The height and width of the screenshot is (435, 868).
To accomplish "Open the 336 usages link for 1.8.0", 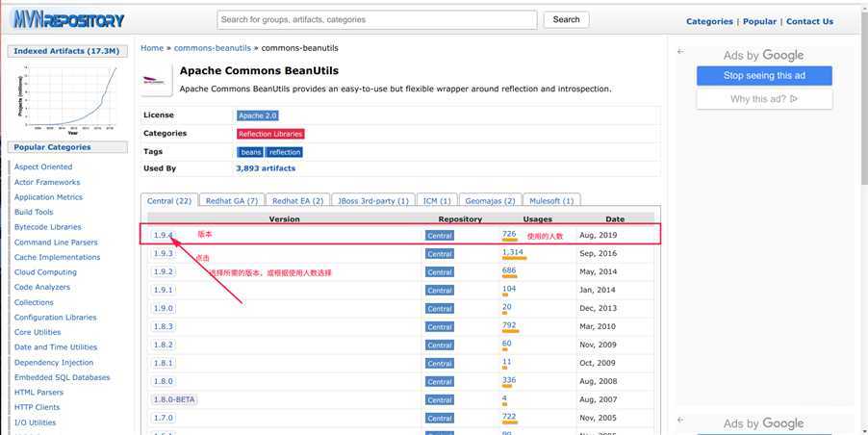I will [x=509, y=380].
